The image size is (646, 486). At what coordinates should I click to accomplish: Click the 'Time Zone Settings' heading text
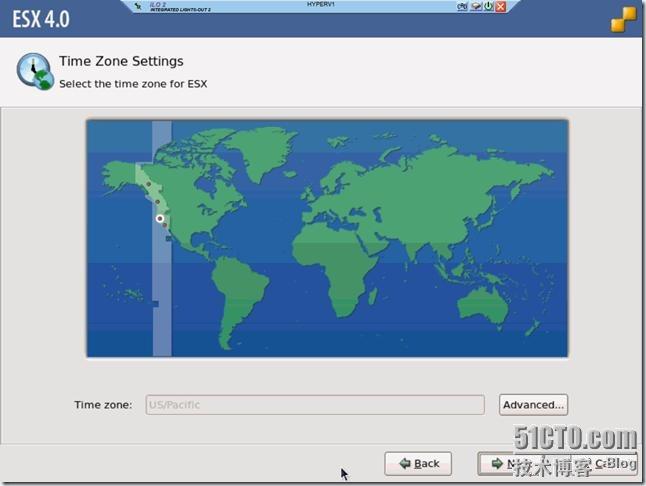pyautogui.click(x=121, y=61)
